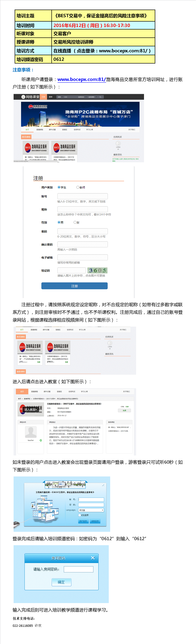Click recommended course 第一期线上 in sidebar
This screenshot has width=196, height=644.
tap(119, 427)
